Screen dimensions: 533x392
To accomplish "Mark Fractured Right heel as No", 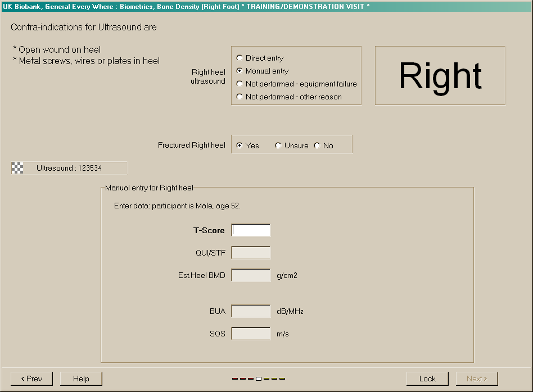I will tap(317, 145).
